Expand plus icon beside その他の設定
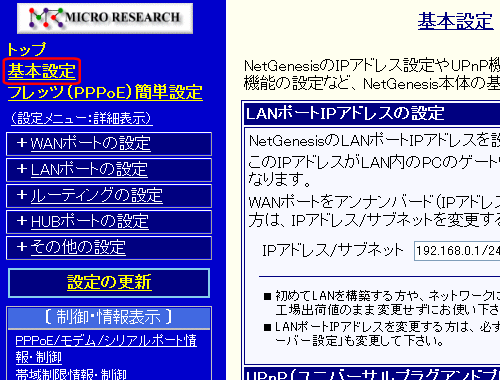Screen dimensions: 500x380 [x=22, y=247]
